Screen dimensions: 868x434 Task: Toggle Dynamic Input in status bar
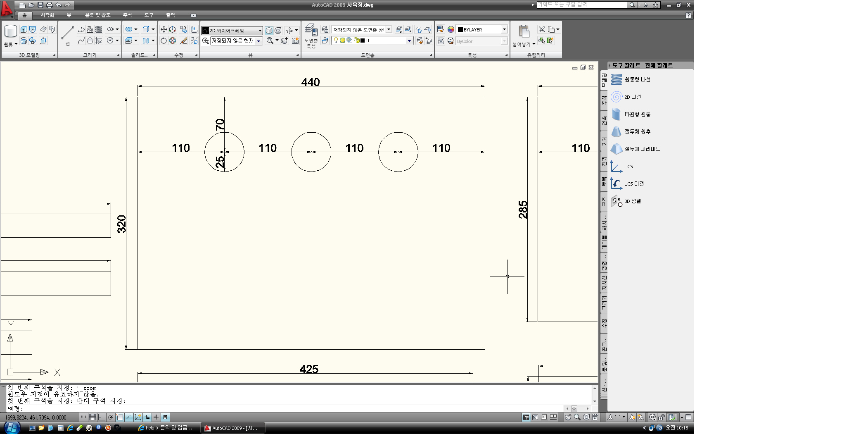[x=147, y=417]
